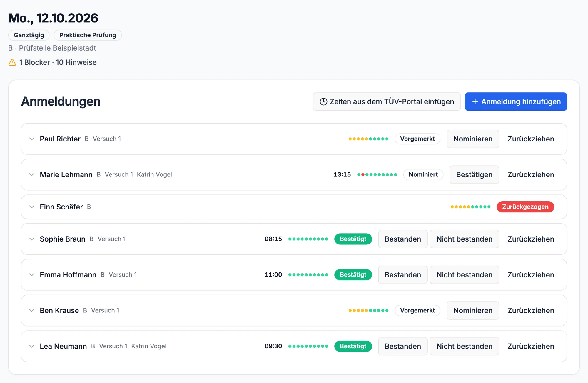Click the Ganztägig tag
This screenshot has height=383, width=588.
pyautogui.click(x=29, y=35)
